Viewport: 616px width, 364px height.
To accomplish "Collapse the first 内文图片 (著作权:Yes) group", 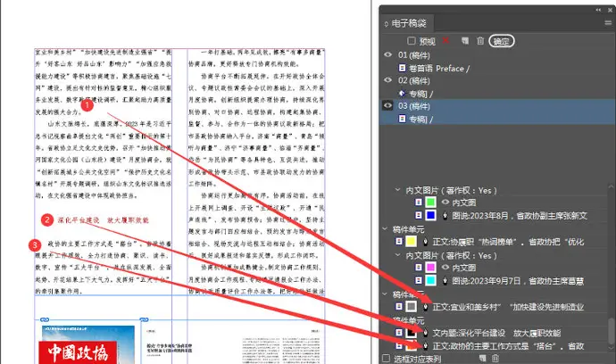I will pos(398,190).
